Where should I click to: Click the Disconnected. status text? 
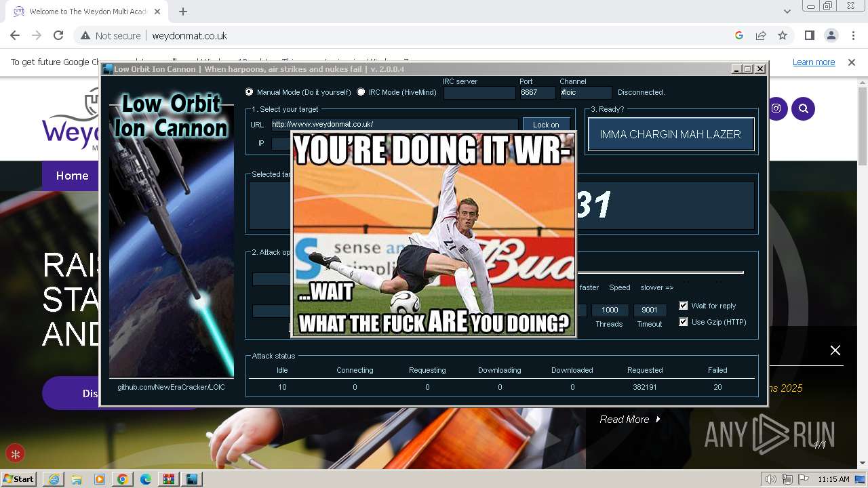(x=641, y=92)
